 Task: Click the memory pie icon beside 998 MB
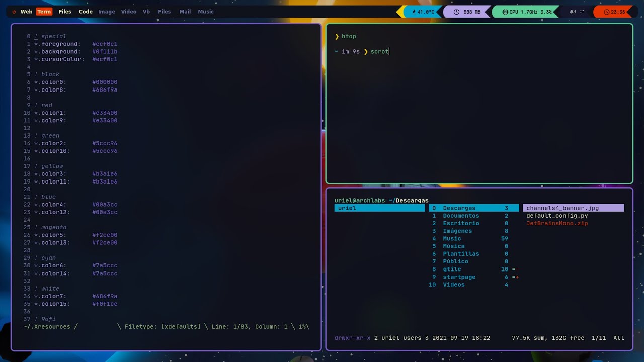click(x=457, y=12)
